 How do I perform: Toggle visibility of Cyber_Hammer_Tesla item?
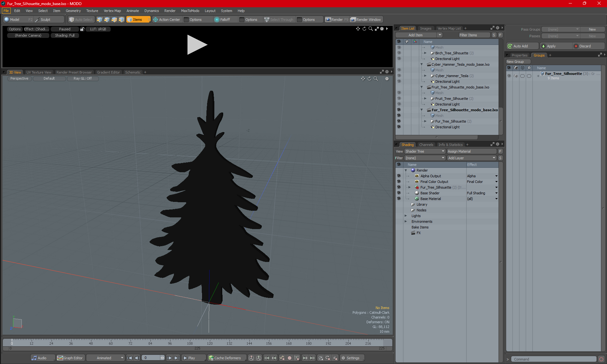399,76
